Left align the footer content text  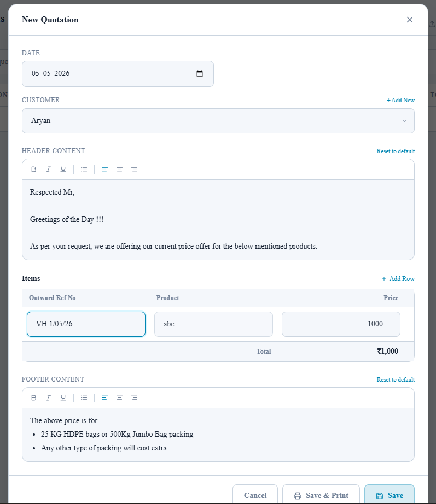104,397
